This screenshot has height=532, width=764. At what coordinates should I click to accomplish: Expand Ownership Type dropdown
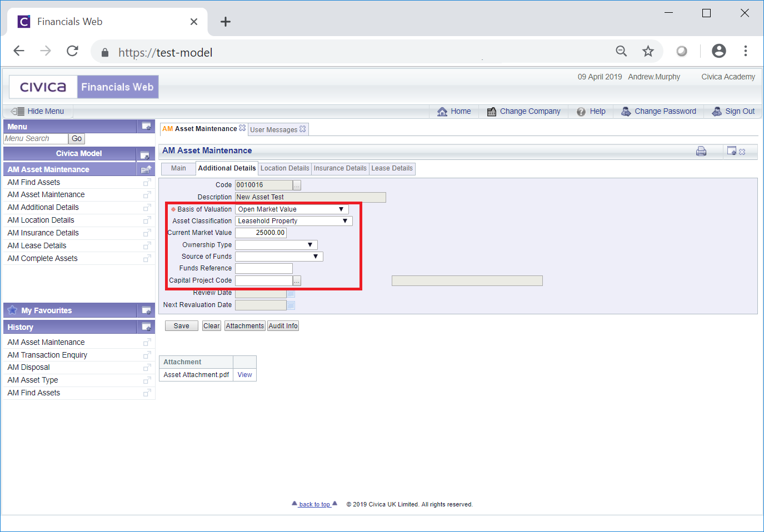(276, 245)
